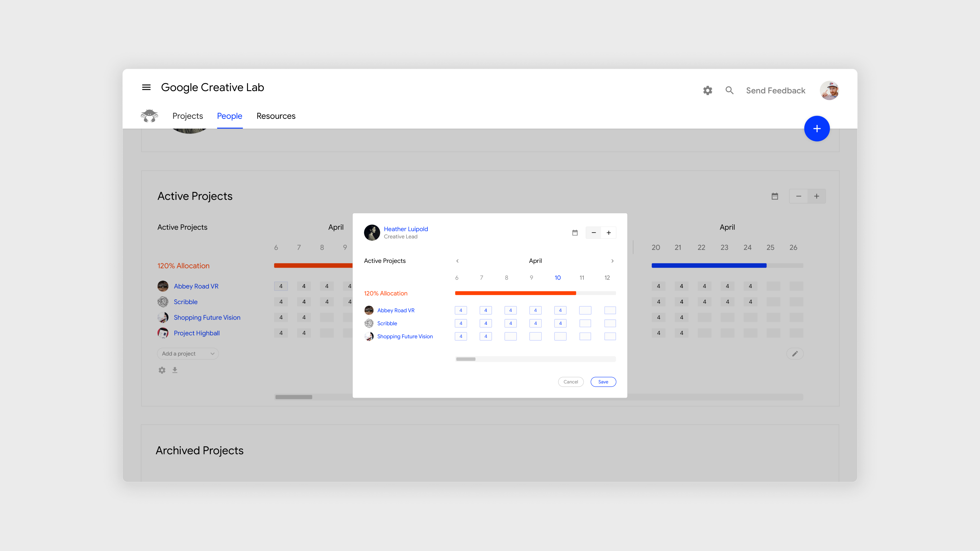Click the blue plus floating button
Screen dimensions: 980x551
click(x=816, y=129)
